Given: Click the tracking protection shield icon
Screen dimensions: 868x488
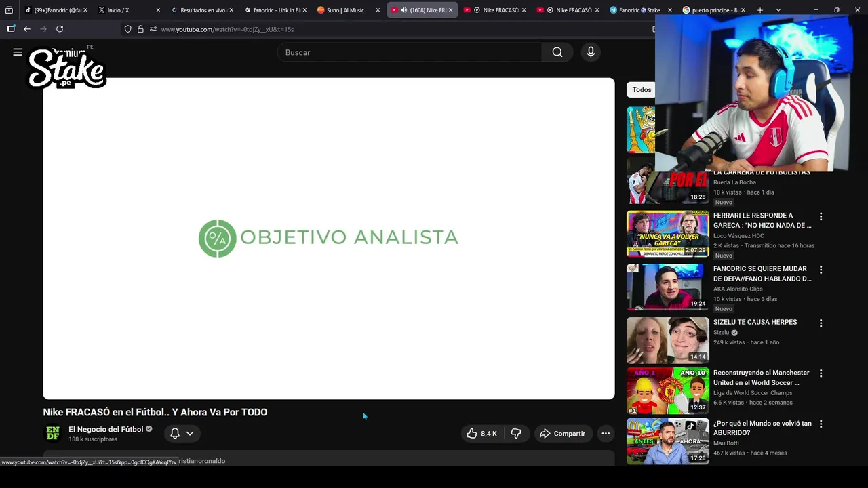Looking at the screenshot, I should pos(127,29).
